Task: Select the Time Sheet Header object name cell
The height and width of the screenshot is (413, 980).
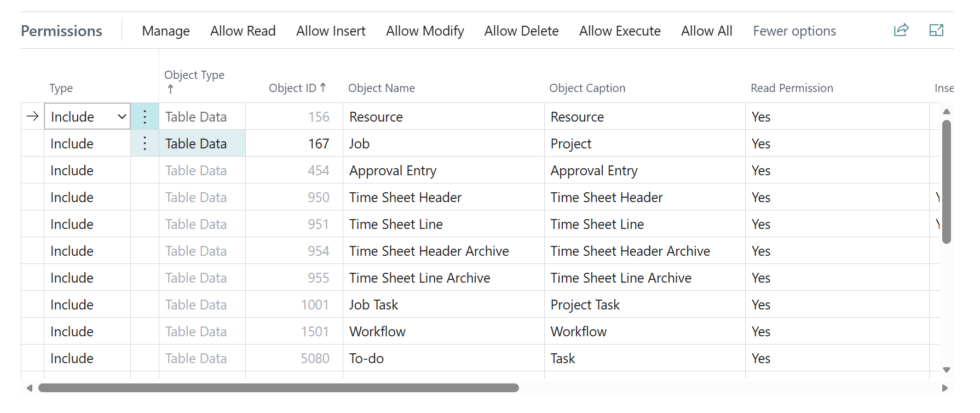Action: pyautogui.click(x=405, y=197)
